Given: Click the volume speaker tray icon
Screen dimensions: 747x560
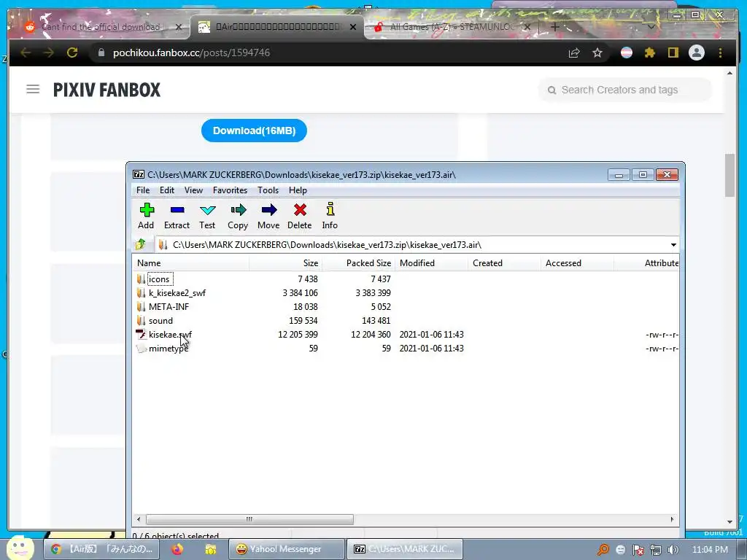Looking at the screenshot, I should tap(673, 550).
